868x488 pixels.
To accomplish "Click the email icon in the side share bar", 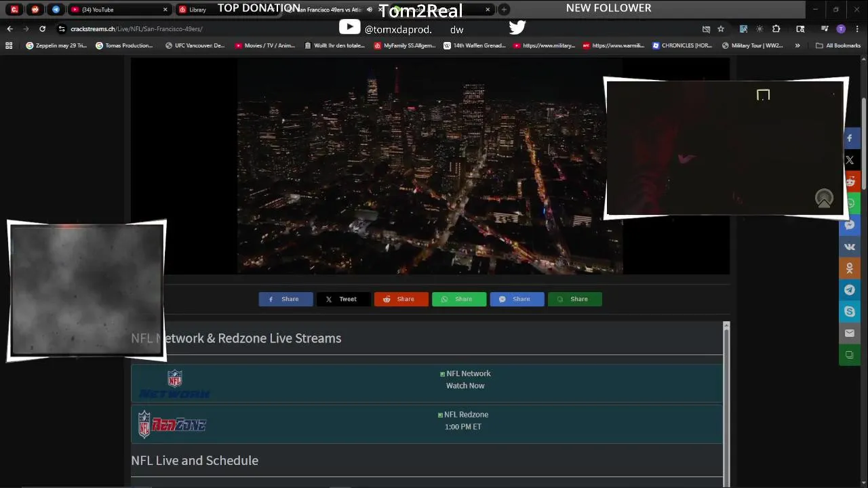I will [850, 333].
